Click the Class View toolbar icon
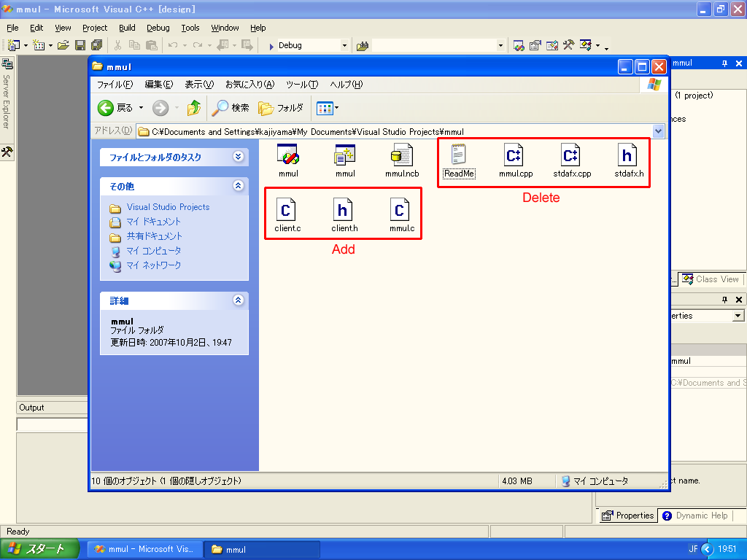This screenshot has height=560, width=747. [x=586, y=45]
